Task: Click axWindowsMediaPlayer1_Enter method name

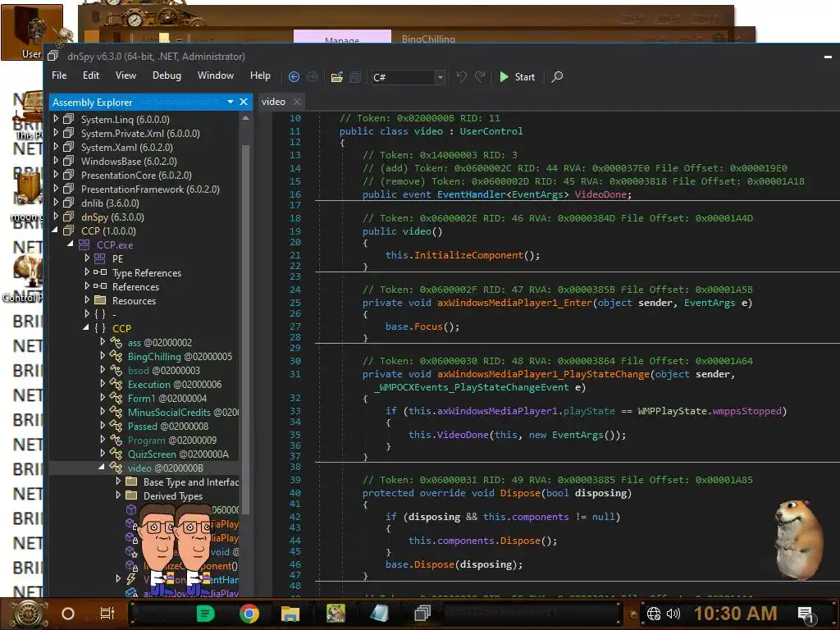Action: [514, 303]
